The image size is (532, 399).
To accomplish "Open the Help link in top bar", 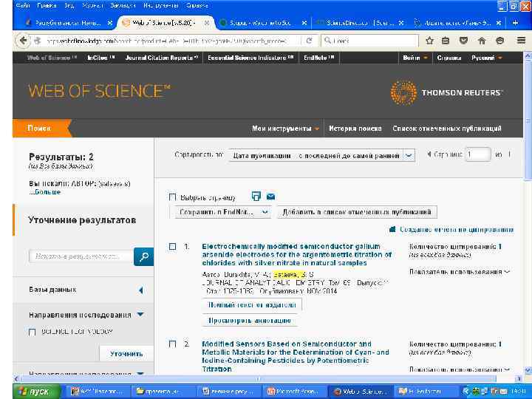I will coord(449,58).
